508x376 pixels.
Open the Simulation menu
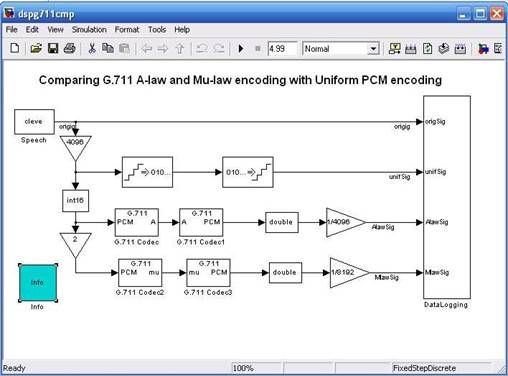coord(89,30)
